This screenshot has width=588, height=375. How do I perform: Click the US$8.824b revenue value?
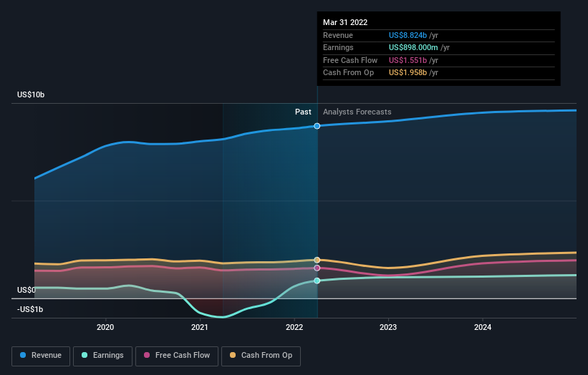[x=408, y=35]
